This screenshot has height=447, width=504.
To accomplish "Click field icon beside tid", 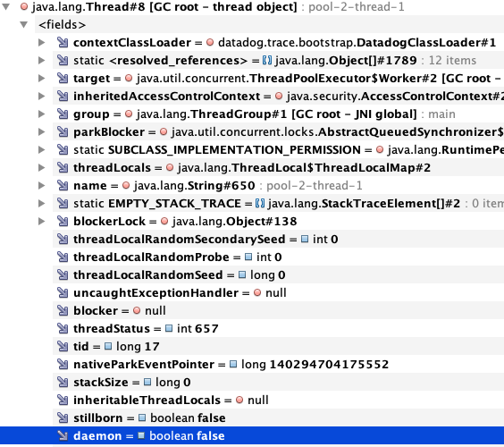I will coord(63,346).
